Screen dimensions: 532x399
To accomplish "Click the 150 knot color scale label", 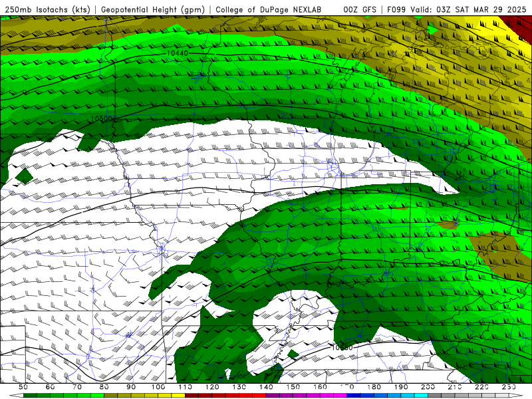I will point(293,387).
